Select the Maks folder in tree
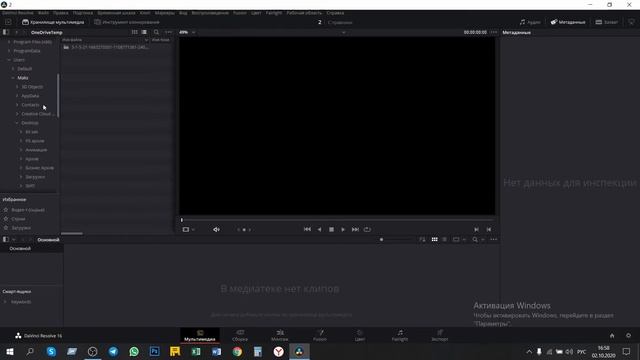640x360 pixels. pyautogui.click(x=23, y=78)
